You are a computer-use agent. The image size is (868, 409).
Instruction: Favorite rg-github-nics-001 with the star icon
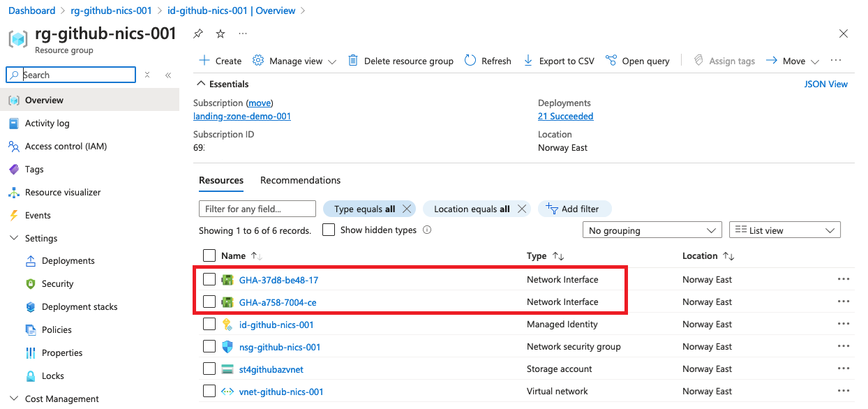click(220, 34)
